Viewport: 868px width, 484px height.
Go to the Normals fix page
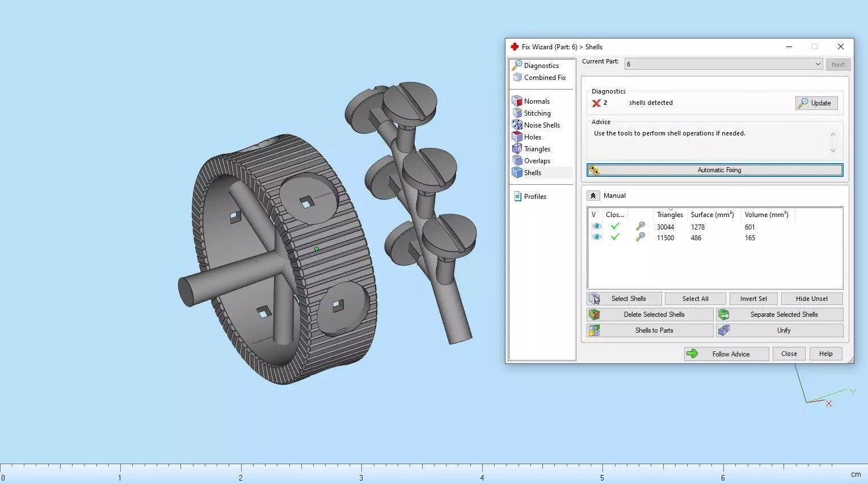537,101
